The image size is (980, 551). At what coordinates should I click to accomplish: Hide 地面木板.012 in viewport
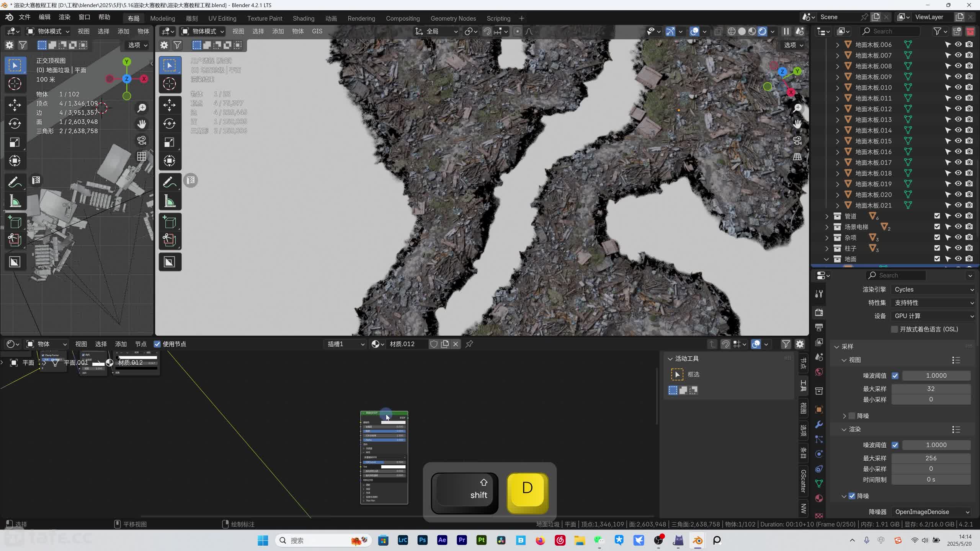[958, 109]
